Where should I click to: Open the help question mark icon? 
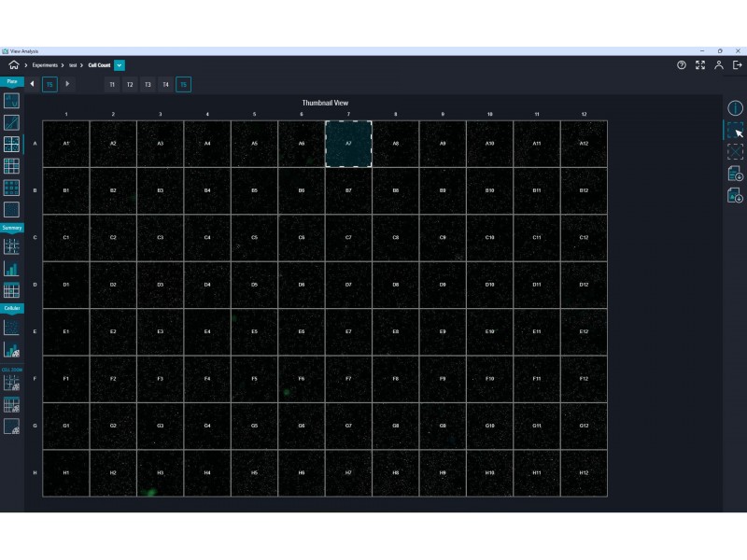click(x=682, y=65)
